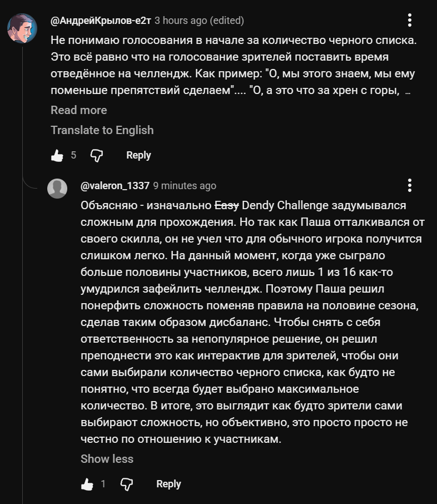
Task: Open the @АндрейКрылов-е2т channel link
Action: tap(101, 21)
